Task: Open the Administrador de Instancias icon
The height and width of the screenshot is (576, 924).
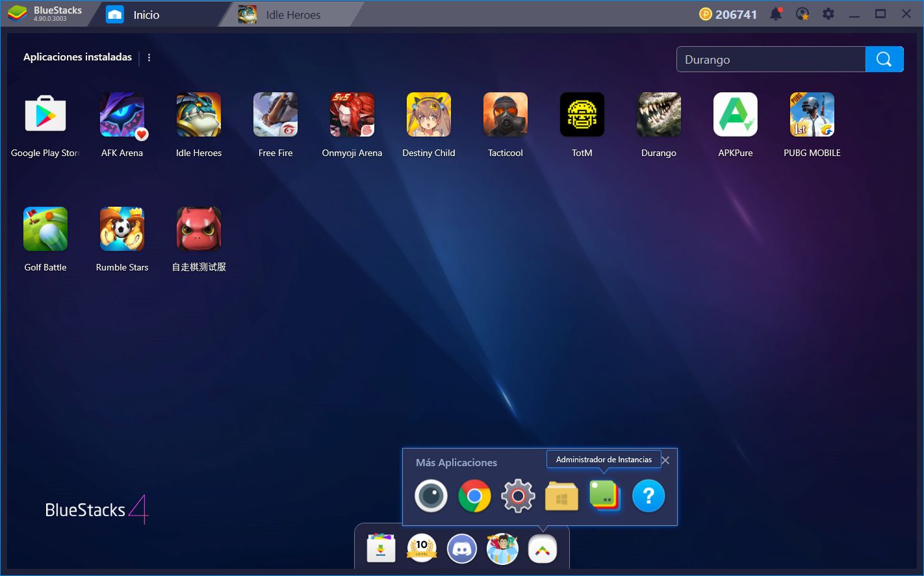Action: tap(605, 496)
